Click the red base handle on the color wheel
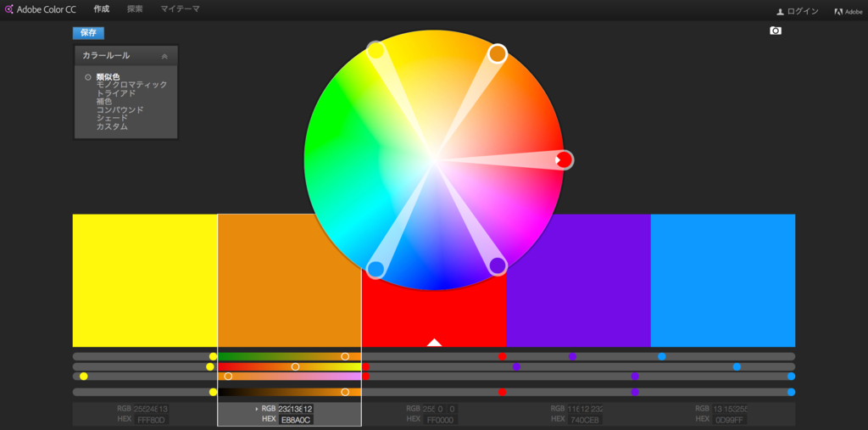Viewport: 868px width, 430px height. 564,160
